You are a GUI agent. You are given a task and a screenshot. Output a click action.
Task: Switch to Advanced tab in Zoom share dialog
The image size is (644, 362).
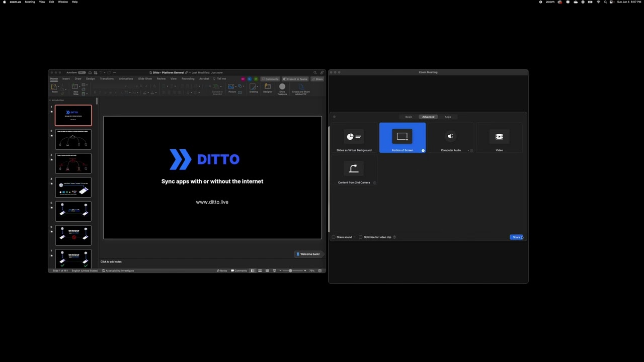pos(428,117)
